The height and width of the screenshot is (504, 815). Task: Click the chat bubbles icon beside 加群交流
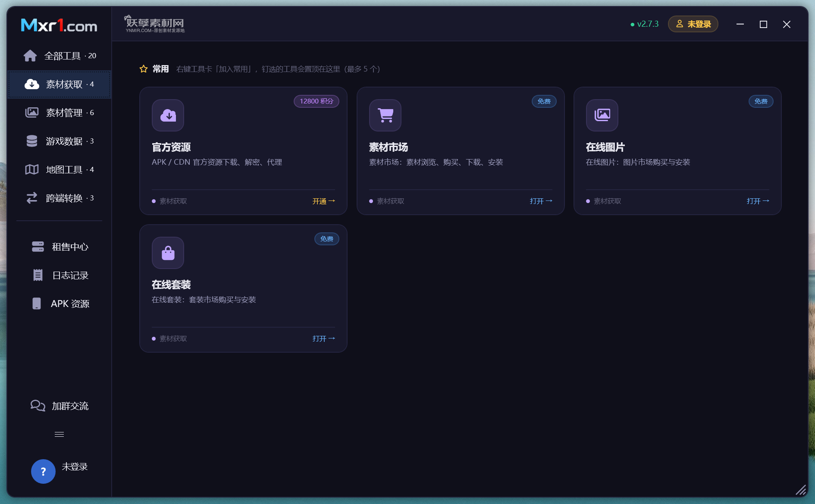tap(38, 406)
